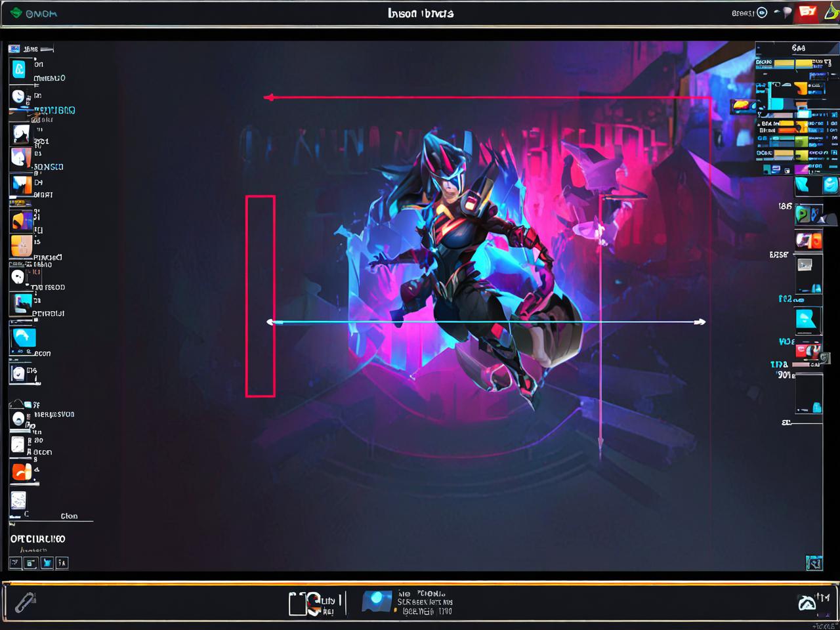Click the red square icon in top-right bar
The height and width of the screenshot is (630, 840).
(x=807, y=12)
